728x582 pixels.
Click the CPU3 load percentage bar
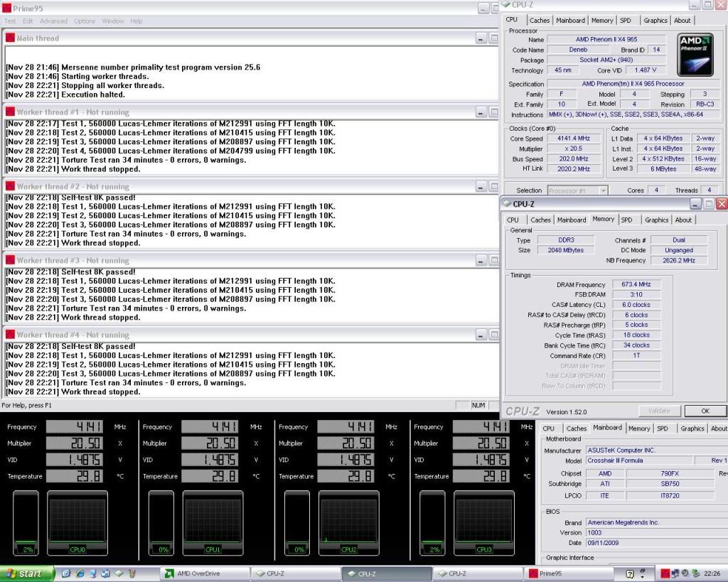point(432,522)
